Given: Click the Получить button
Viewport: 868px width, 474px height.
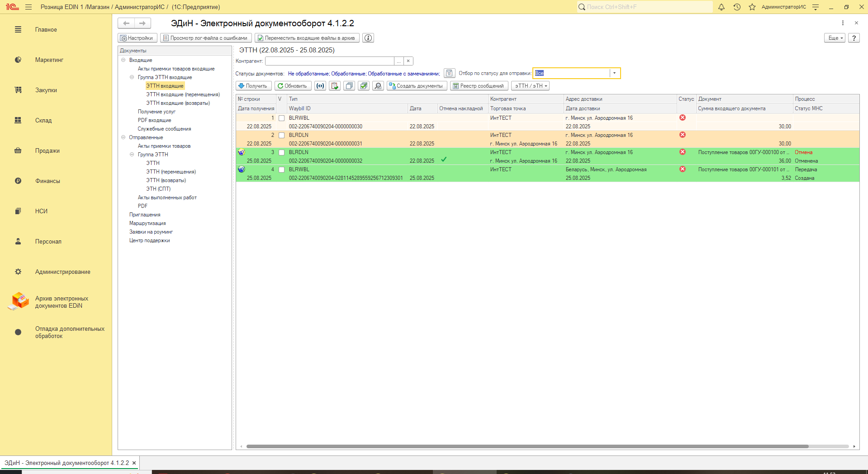Looking at the screenshot, I should 253,86.
